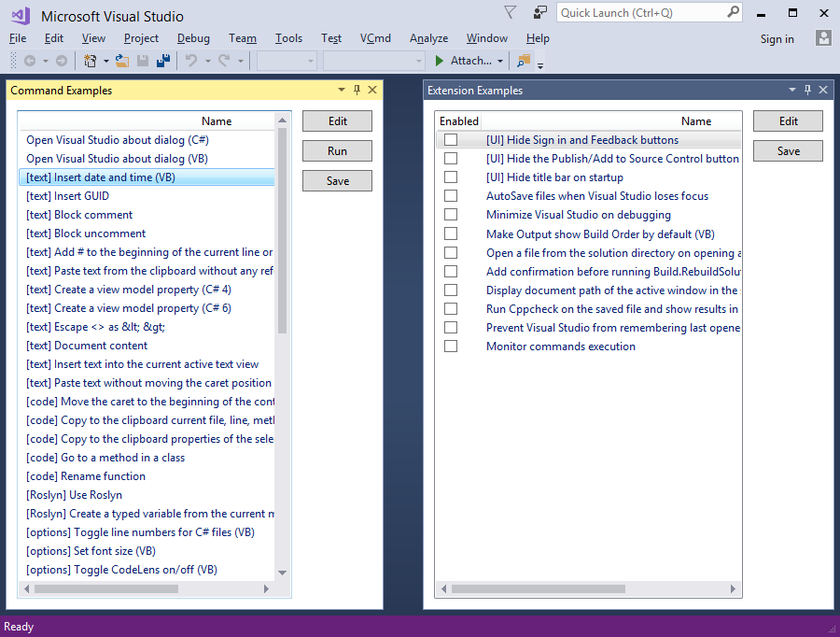Enable Hide Sign in and Feedback buttons

coord(451,140)
